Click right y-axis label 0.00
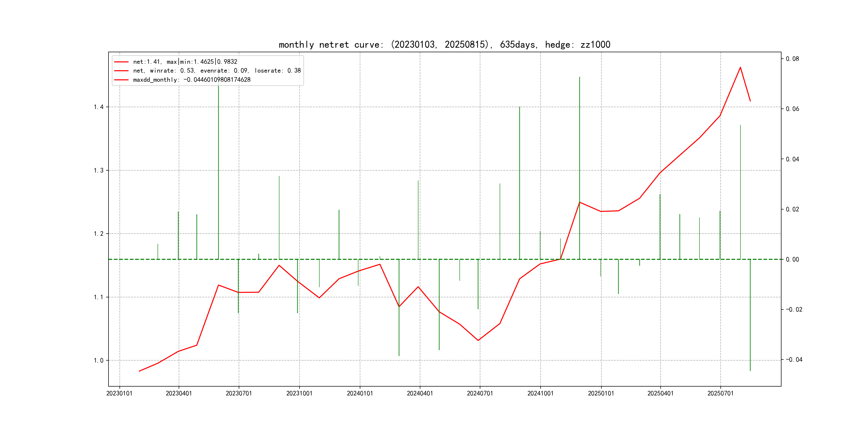Screen dimensions: 868x434 [792, 259]
